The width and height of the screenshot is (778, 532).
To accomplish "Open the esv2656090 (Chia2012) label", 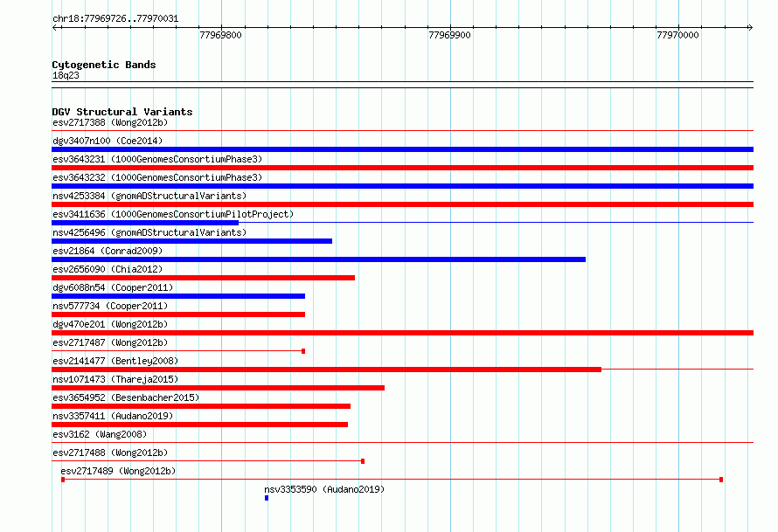I will click(x=108, y=269).
